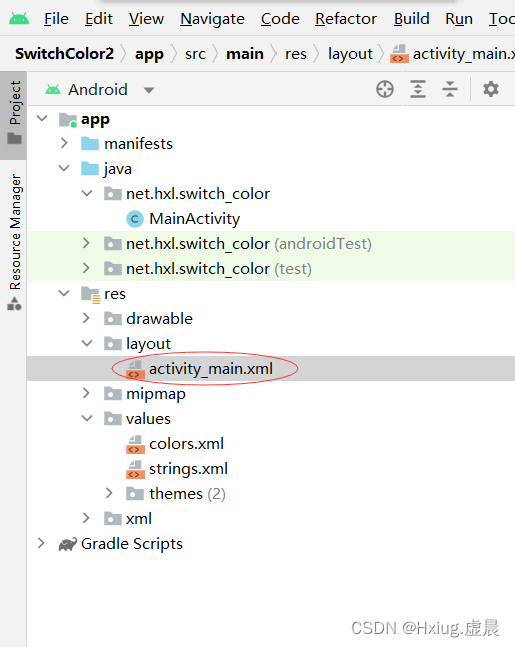
Task: Click the colors.xml file icon
Action: point(135,444)
